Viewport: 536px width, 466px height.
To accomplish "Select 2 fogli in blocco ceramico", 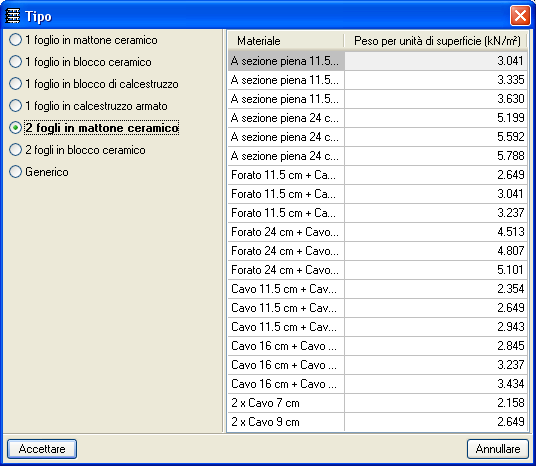I will pyautogui.click(x=77, y=150).
